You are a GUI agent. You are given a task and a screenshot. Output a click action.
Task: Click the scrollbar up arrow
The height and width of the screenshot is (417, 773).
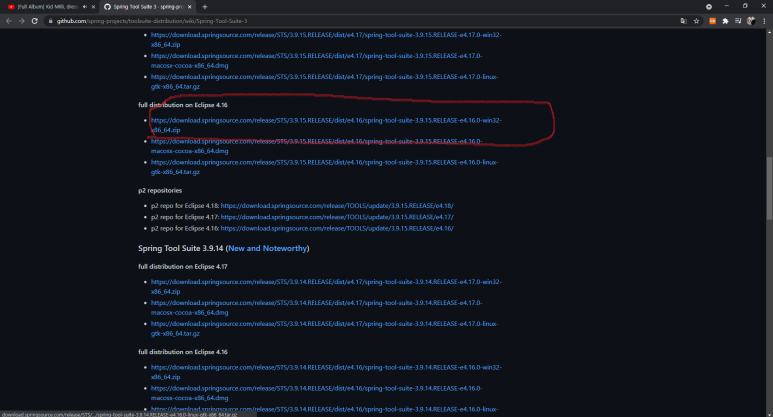[769, 32]
